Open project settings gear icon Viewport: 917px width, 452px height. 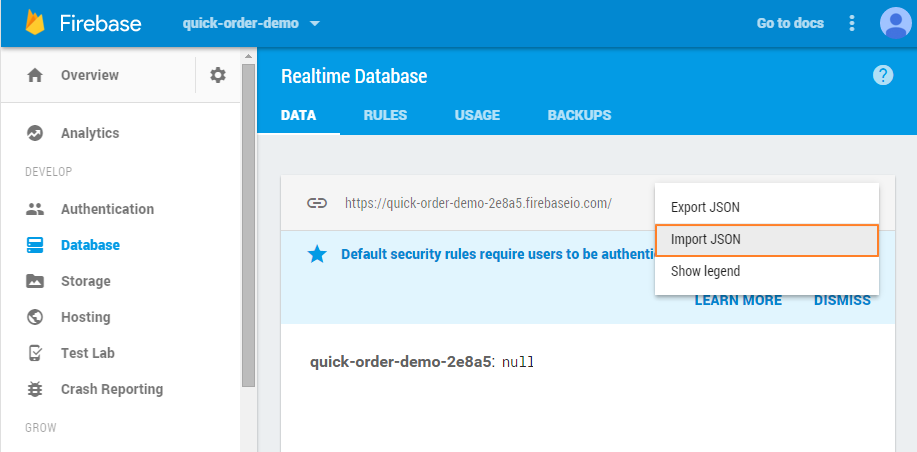coord(218,75)
